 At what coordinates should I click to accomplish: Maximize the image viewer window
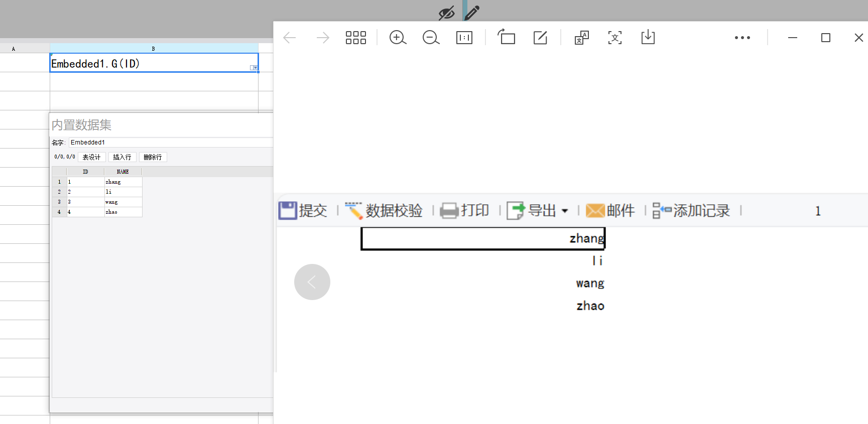[x=826, y=38]
